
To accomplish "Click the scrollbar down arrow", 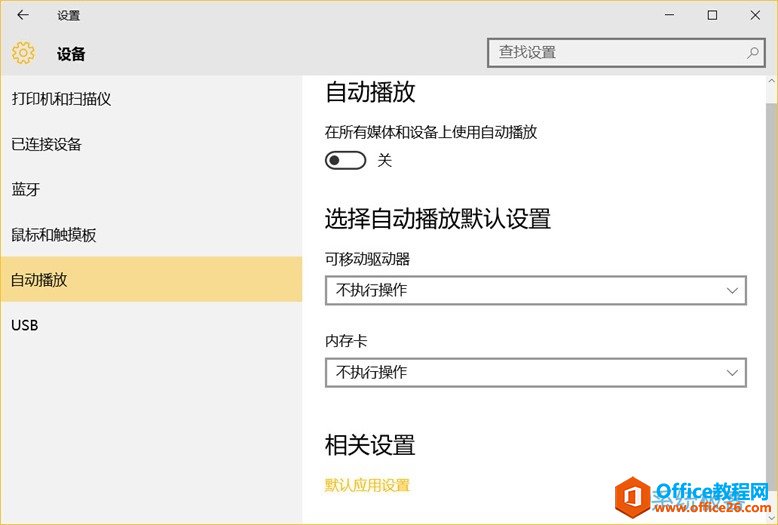I will coord(770,516).
